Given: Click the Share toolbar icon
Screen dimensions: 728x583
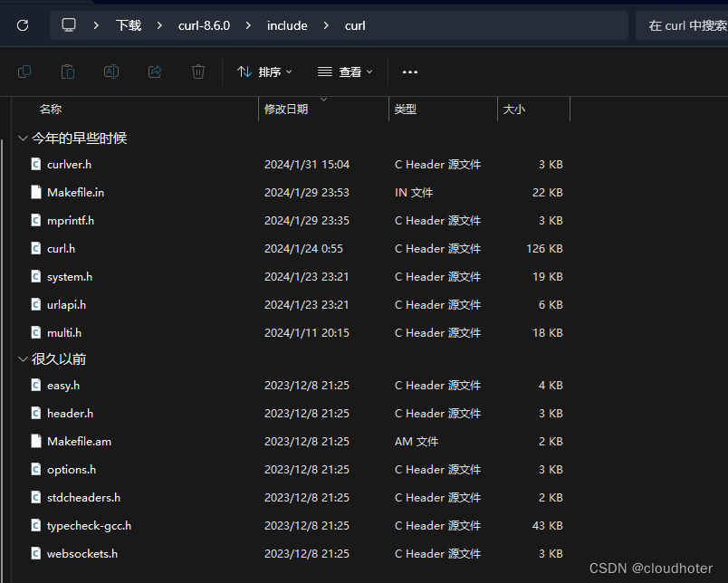Looking at the screenshot, I should pyautogui.click(x=155, y=72).
